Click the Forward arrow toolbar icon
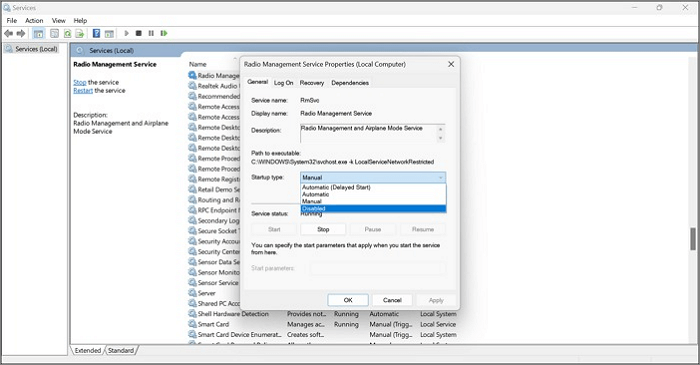Viewport: 700px width, 365px height. coord(21,33)
